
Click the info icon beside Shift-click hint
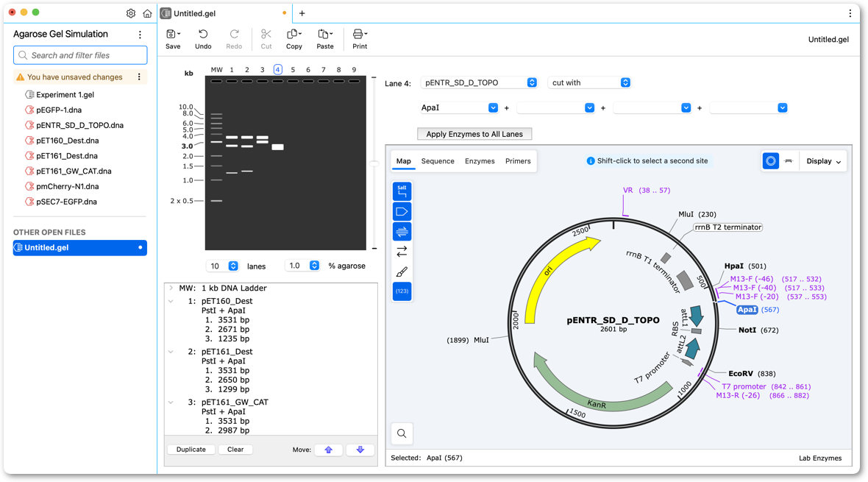[591, 161]
